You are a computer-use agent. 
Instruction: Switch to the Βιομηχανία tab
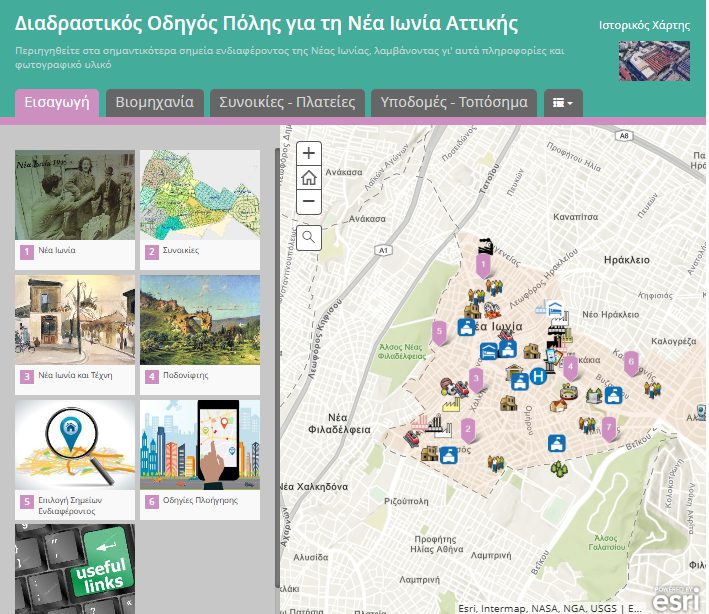(155, 103)
